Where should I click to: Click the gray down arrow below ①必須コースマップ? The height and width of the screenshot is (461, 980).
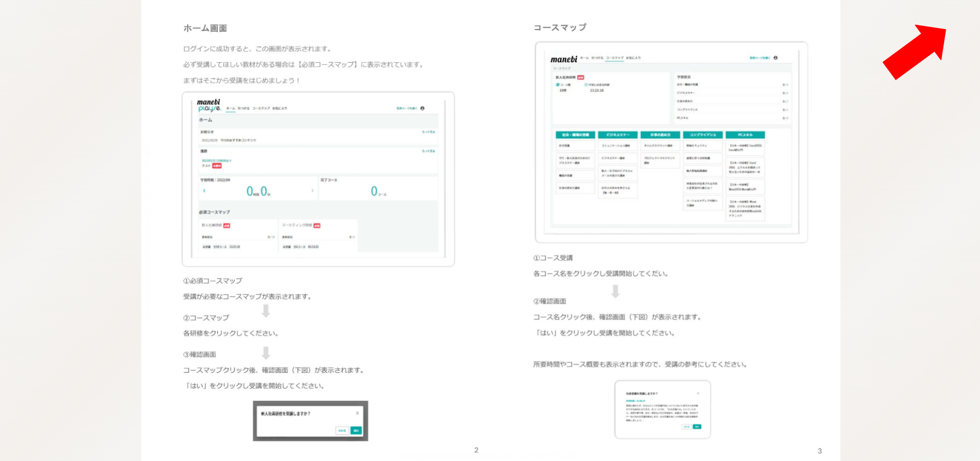tap(266, 311)
